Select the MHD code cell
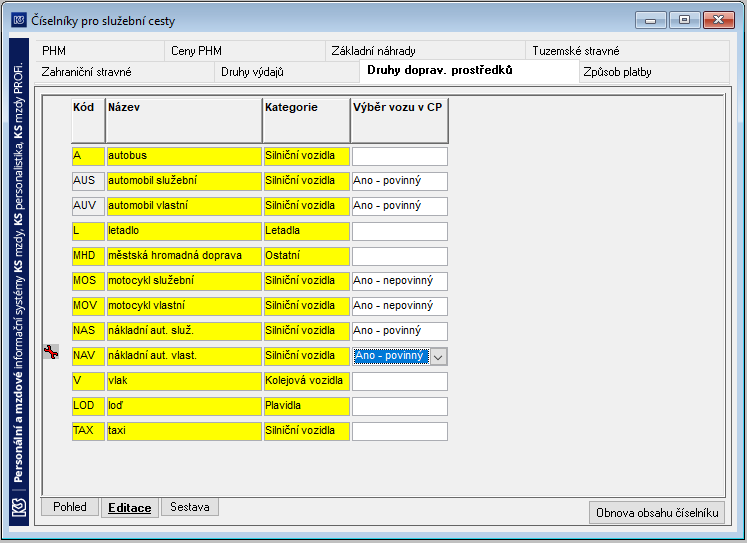This screenshot has height=543, width=747. pyautogui.click(x=88, y=256)
